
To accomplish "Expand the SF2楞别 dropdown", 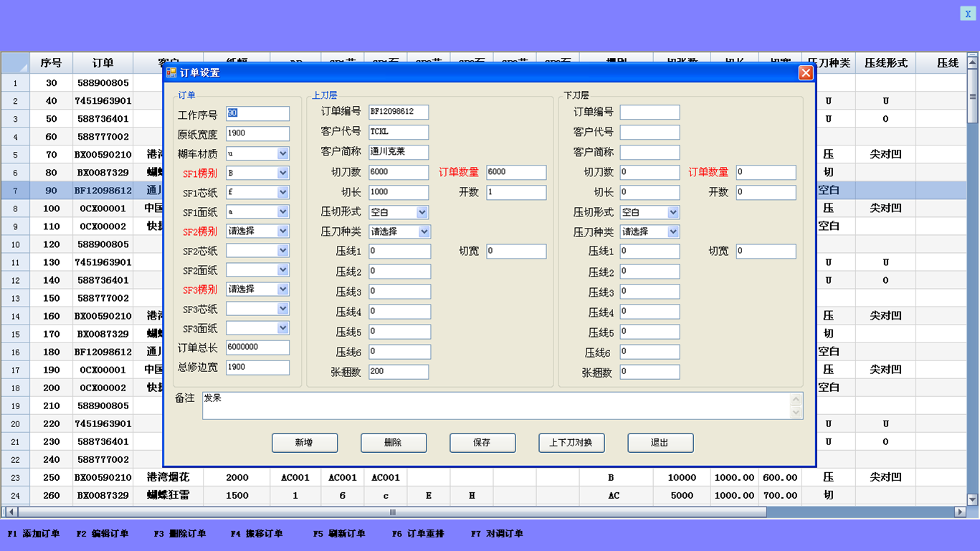I will pyautogui.click(x=283, y=231).
